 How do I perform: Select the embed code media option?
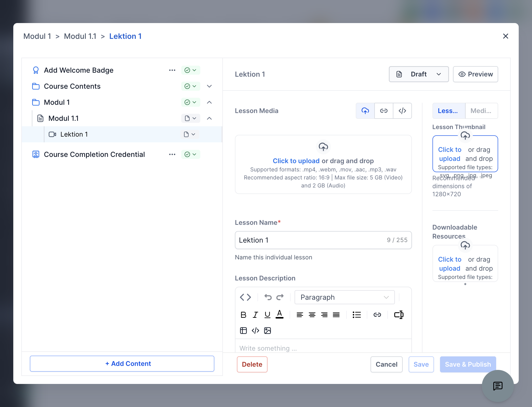click(x=402, y=111)
